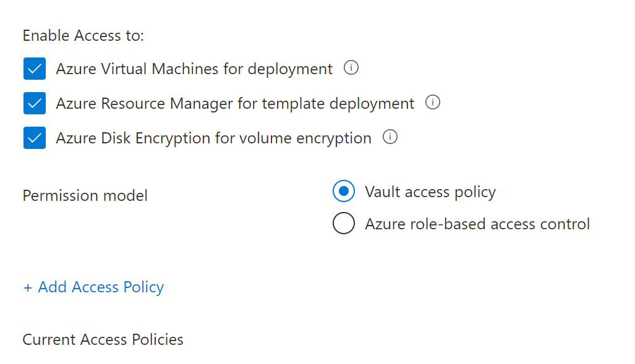Click the 'Enable Access to:' heading
The image size is (635, 364).
click(x=83, y=35)
